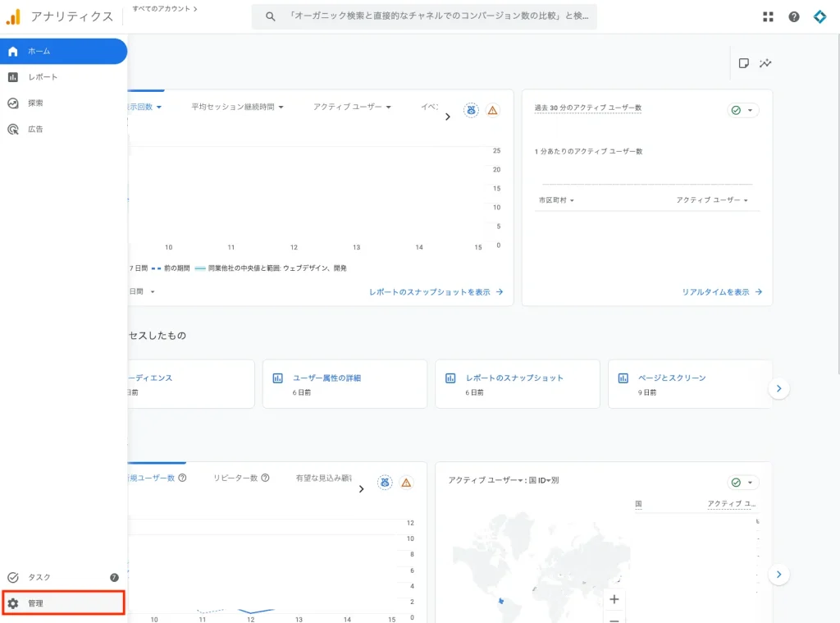Open 広告 in sidebar
Screen dimensions: 840x623
63,129
